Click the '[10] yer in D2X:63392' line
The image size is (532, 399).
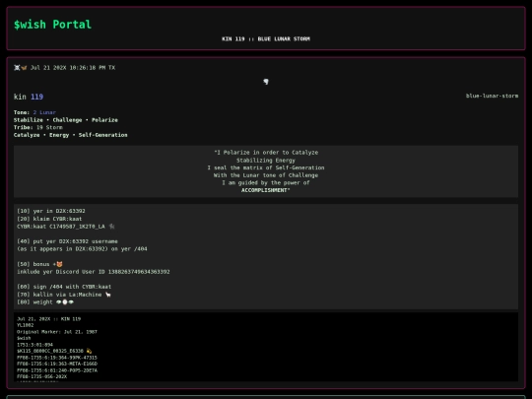coord(51,211)
